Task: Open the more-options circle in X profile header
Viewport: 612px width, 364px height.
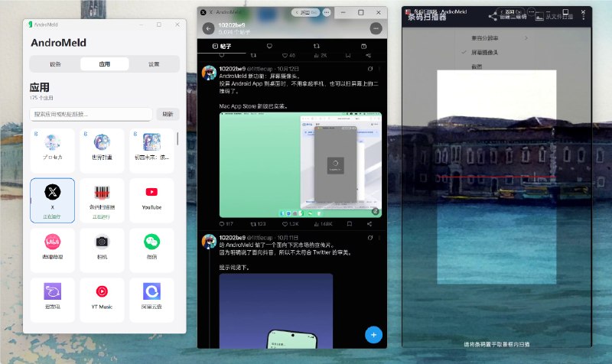Action: (x=376, y=28)
